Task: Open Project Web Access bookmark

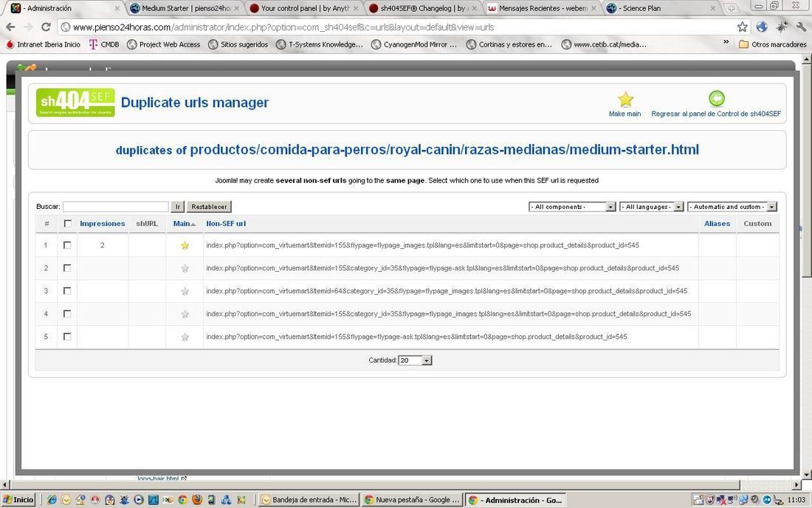Action: pyautogui.click(x=164, y=44)
